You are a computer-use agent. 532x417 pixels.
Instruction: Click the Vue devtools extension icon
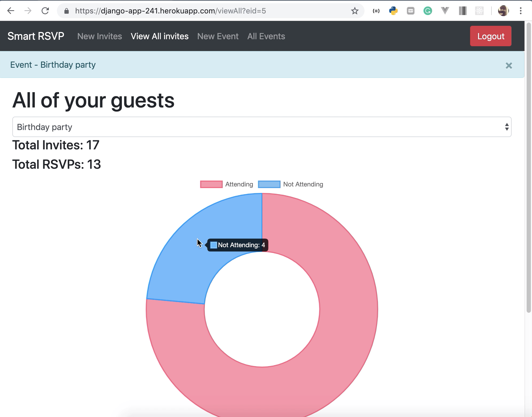[445, 11]
